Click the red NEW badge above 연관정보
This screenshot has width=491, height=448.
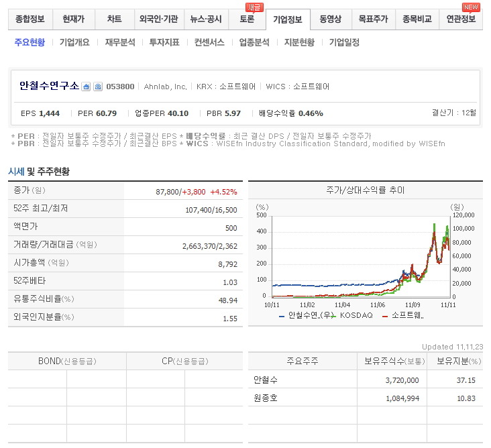click(472, 7)
